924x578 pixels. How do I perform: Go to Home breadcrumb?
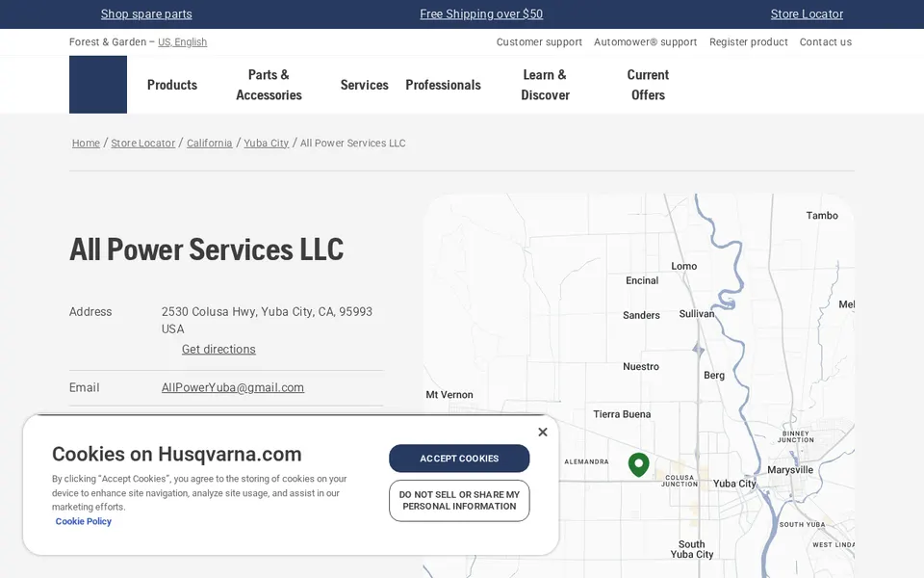click(86, 143)
